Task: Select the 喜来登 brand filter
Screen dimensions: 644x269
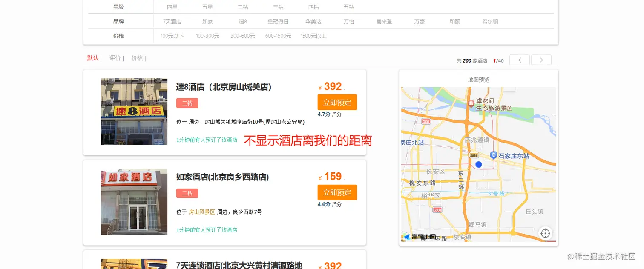Action: pyautogui.click(x=384, y=22)
